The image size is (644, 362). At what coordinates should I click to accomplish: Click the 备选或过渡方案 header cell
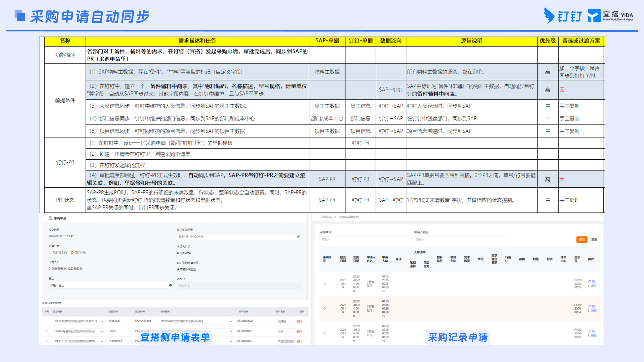[581, 41]
